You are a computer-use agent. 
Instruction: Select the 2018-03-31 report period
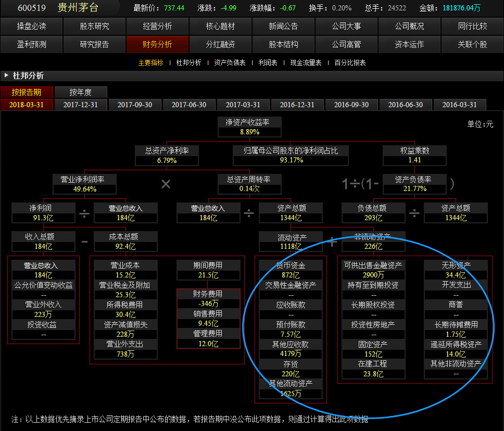click(27, 105)
